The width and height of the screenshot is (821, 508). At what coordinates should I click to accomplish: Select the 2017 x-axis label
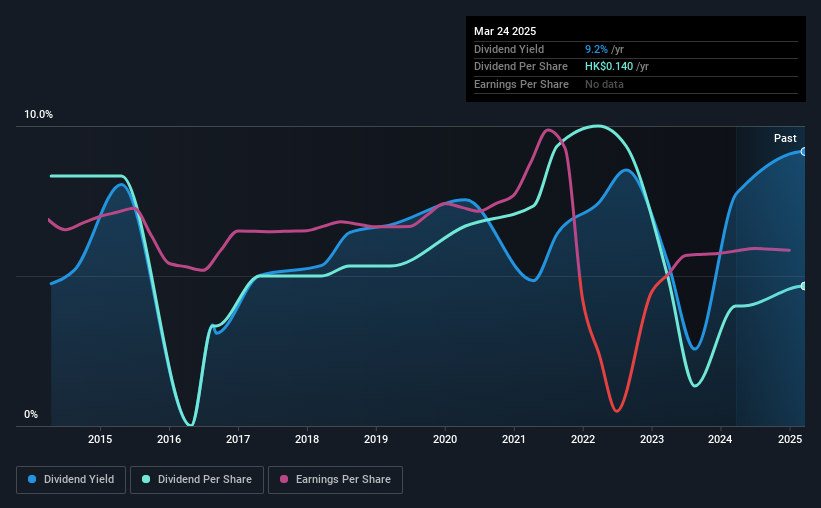(x=238, y=439)
